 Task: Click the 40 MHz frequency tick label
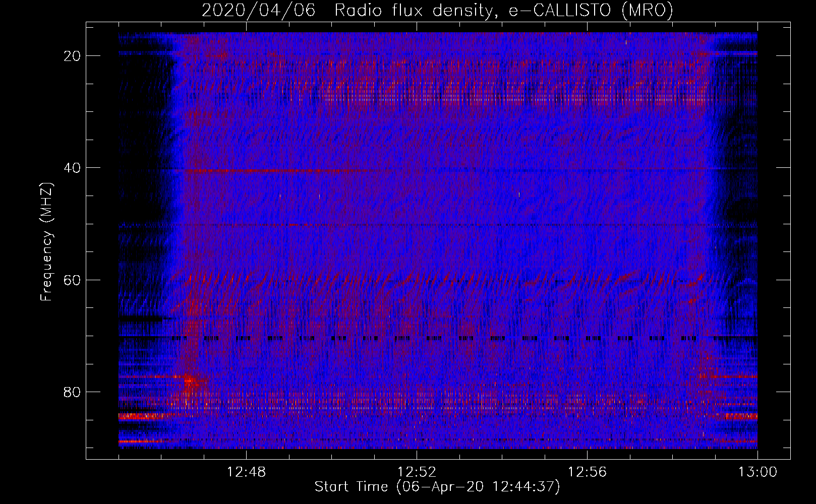tap(73, 167)
